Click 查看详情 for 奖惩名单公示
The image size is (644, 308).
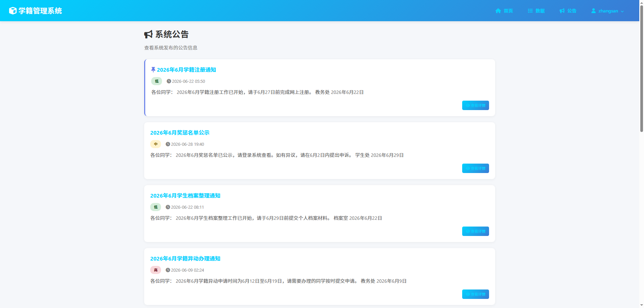(475, 168)
